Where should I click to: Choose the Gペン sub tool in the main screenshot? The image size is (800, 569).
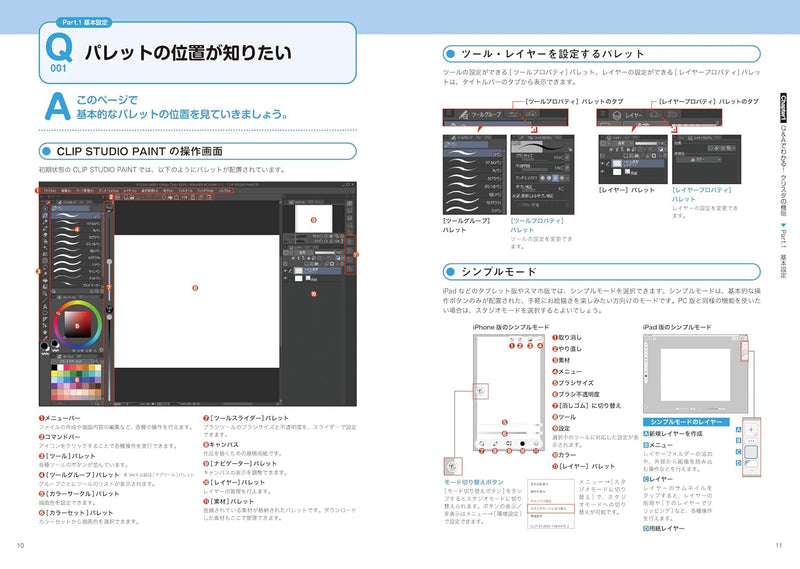tap(77, 216)
